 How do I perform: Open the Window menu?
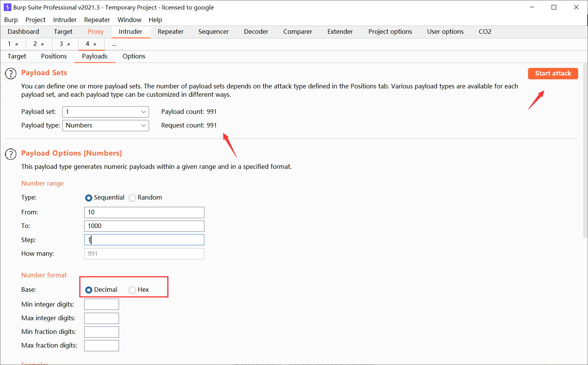[x=129, y=20]
